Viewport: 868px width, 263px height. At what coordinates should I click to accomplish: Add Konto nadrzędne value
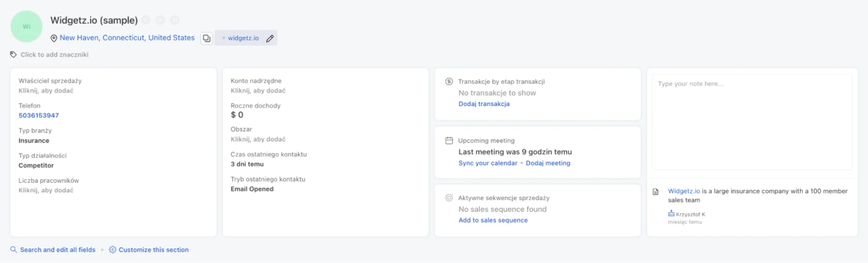258,90
